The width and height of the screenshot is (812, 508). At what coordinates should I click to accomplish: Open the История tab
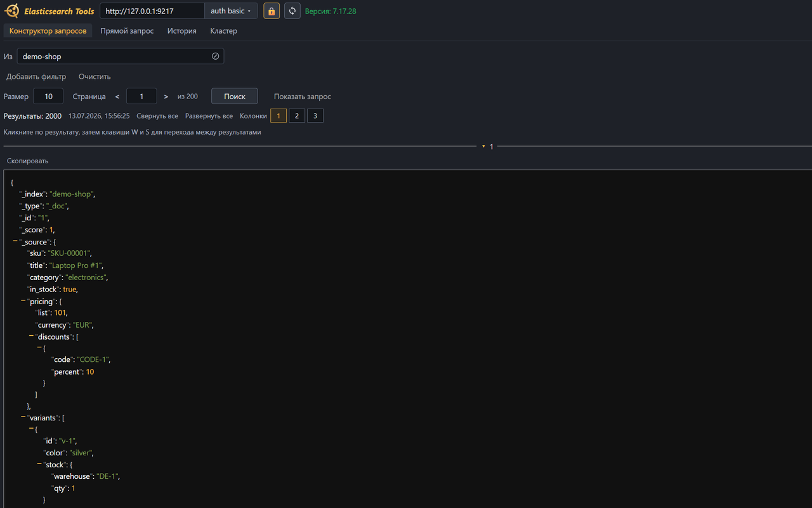(182, 30)
